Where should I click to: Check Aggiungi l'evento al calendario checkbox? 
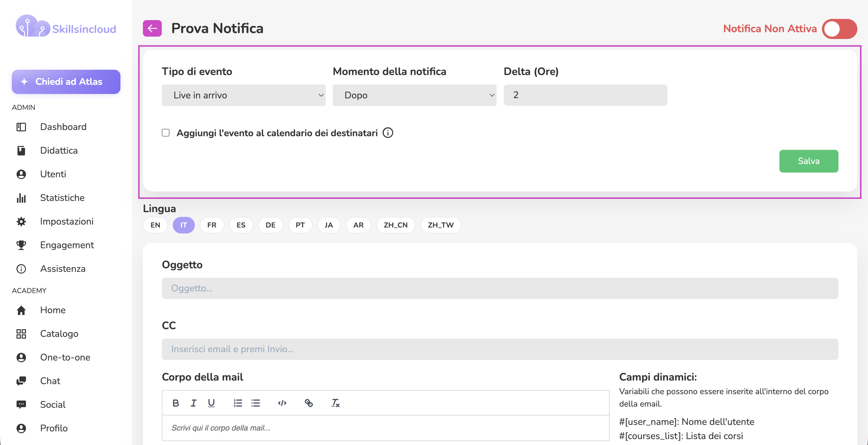click(x=165, y=133)
